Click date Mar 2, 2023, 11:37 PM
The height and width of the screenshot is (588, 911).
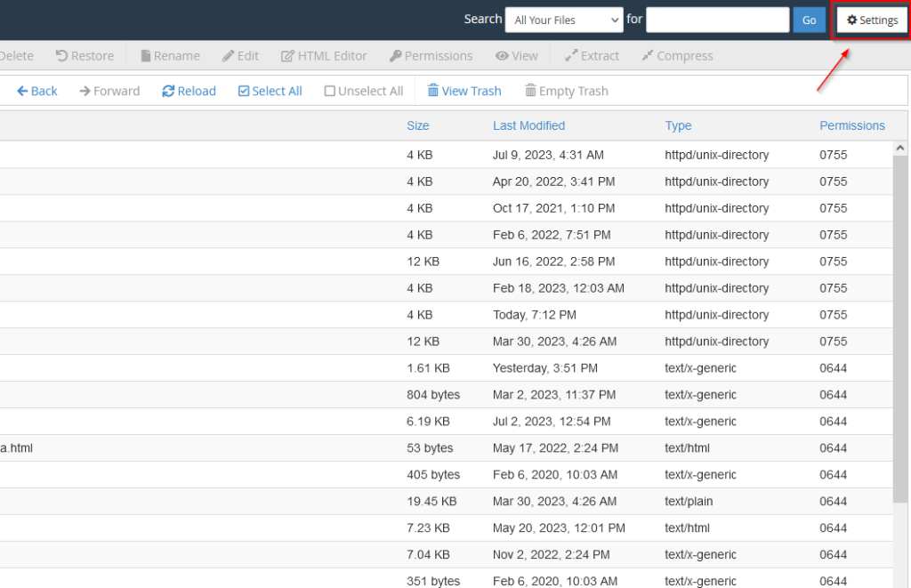tap(554, 395)
